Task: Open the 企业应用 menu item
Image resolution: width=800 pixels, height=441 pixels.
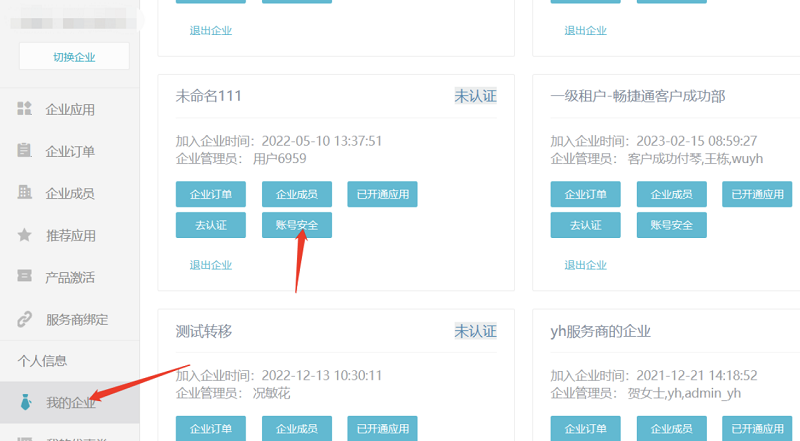Action: [70, 109]
